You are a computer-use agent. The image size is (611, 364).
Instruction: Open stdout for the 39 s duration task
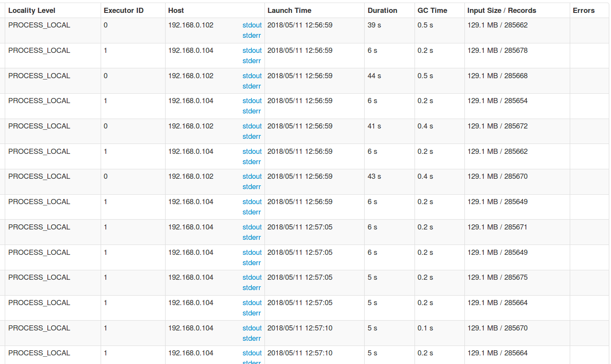point(252,25)
